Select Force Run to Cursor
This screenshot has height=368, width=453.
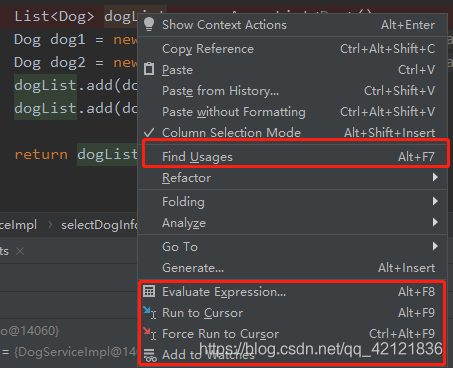292,334
